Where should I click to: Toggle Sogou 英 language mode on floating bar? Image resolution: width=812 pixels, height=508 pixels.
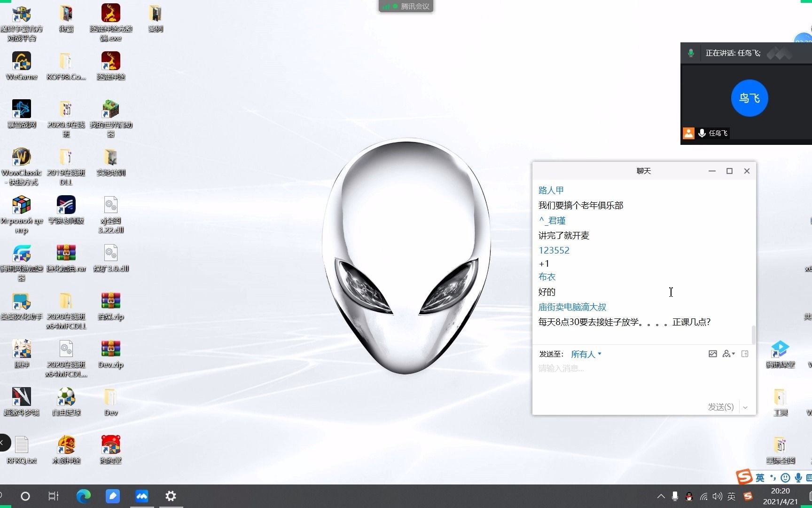[760, 478]
